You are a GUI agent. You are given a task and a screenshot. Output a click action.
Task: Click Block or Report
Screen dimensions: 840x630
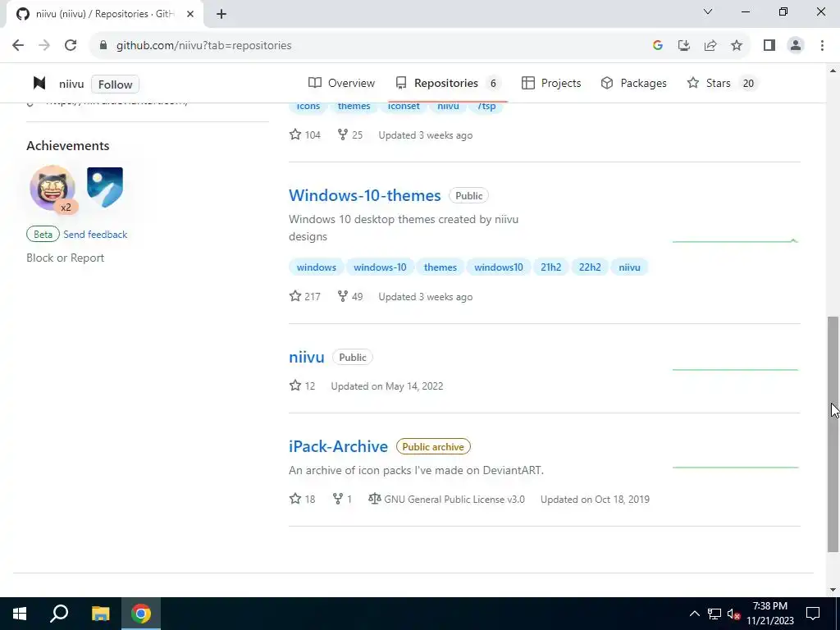66,258
